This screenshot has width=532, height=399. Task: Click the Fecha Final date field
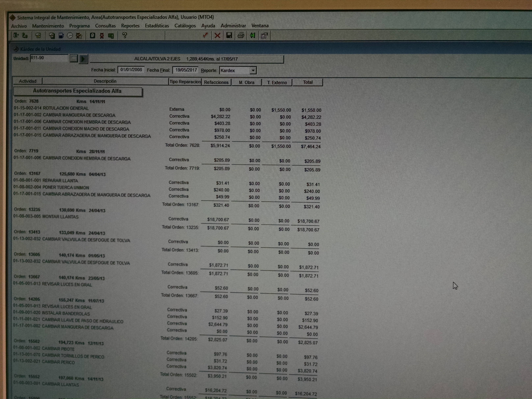click(x=186, y=70)
